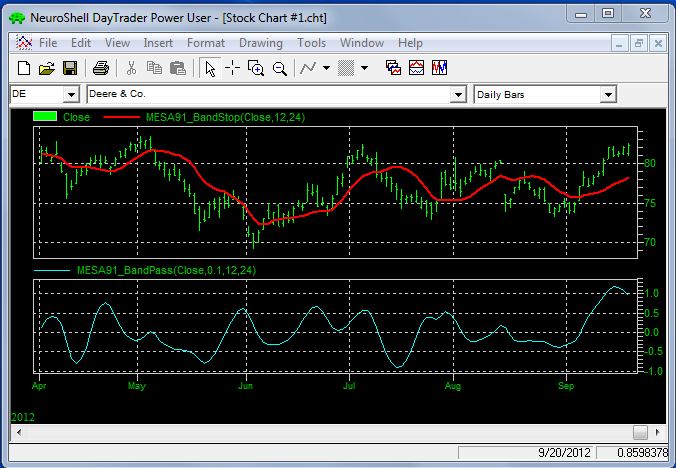Close the inner chart document window
676x468 pixels.
[x=658, y=44]
